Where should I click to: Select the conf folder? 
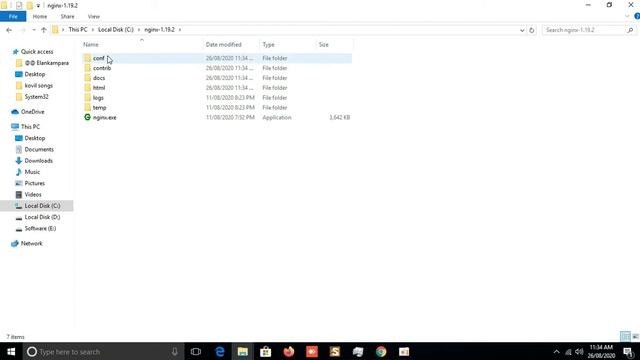coord(98,58)
